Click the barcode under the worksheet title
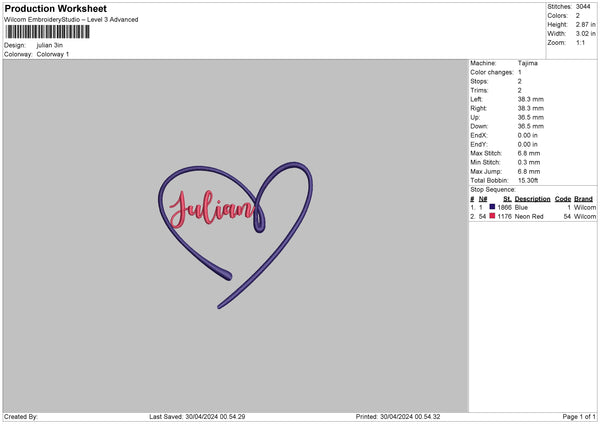Screen dimensions: 600x424 pyautogui.click(x=47, y=32)
